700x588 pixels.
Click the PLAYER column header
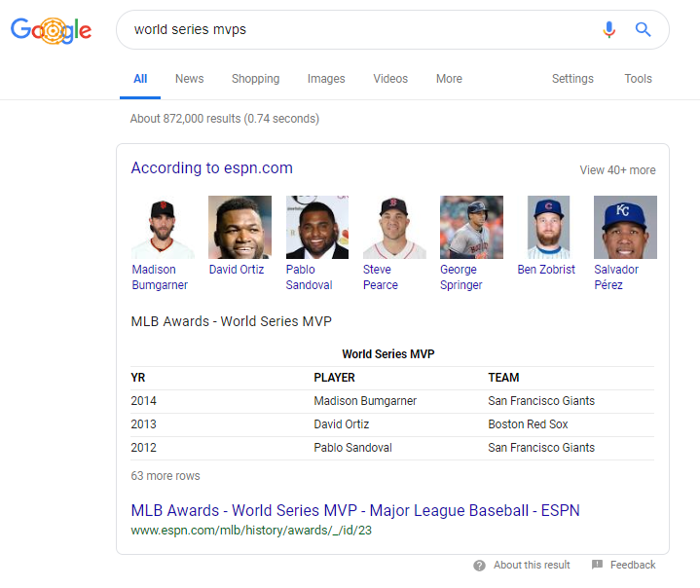pyautogui.click(x=334, y=378)
